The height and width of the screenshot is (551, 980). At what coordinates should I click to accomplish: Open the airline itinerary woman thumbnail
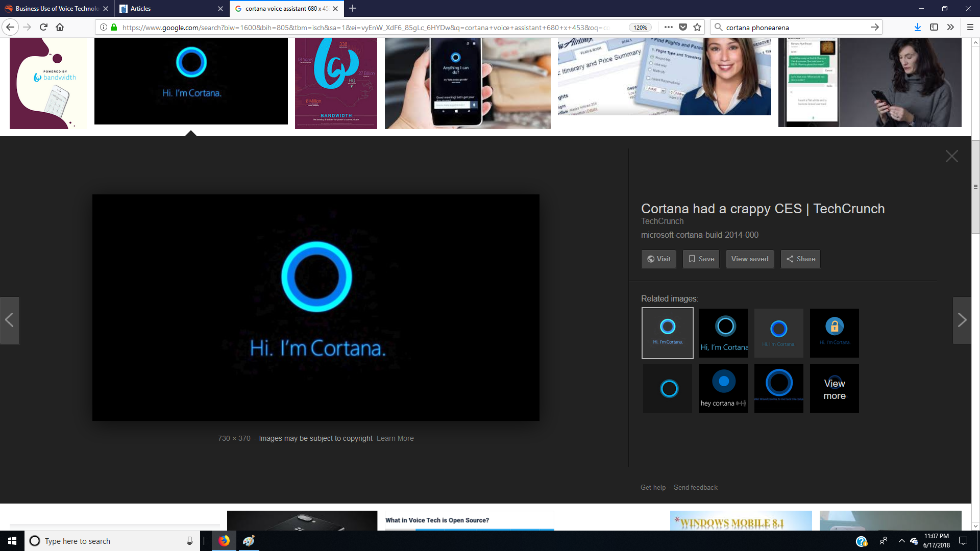pos(664,77)
